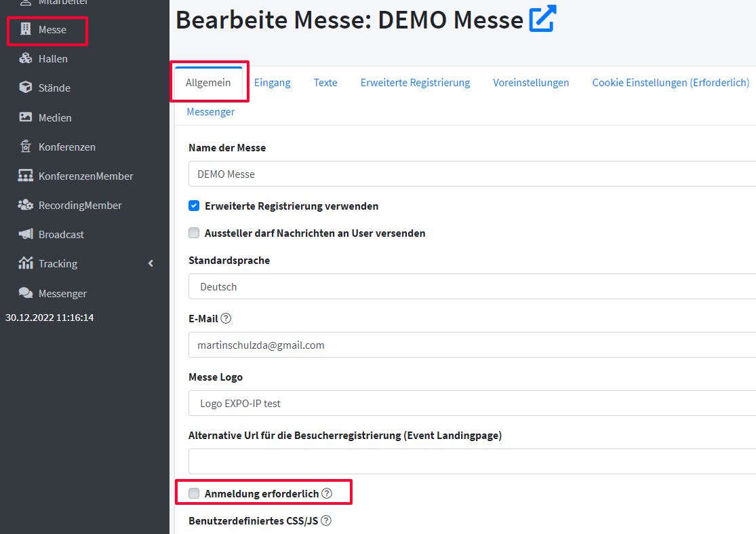Open the Voreinstellungen tab
The image size is (756, 534).
tap(531, 82)
